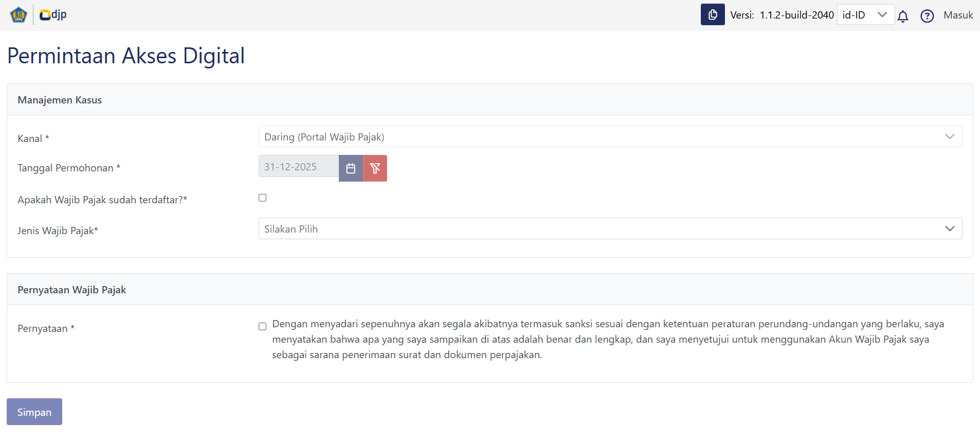Click the Pernyataan Wajib Pajak section header
Screen dimensions: 980x441
[x=72, y=290]
